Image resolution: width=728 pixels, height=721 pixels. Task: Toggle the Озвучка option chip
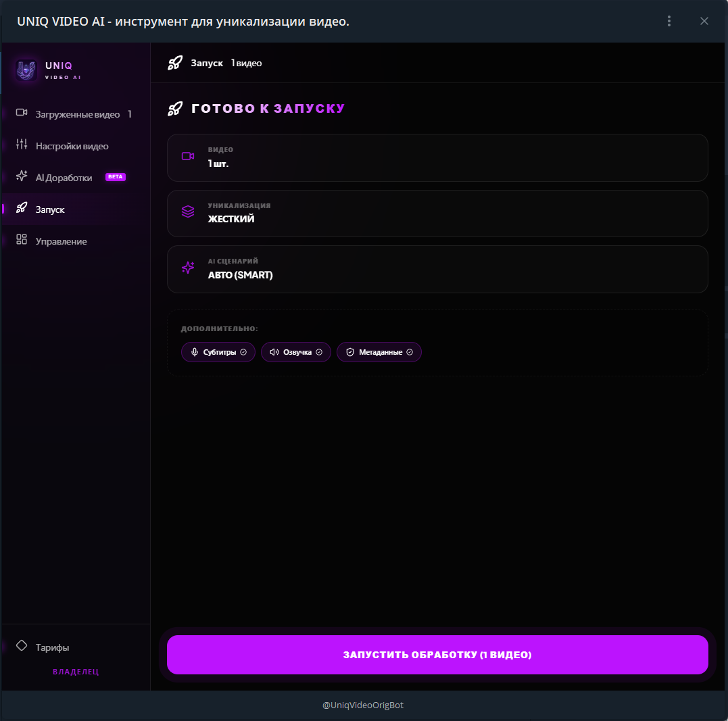[296, 352]
